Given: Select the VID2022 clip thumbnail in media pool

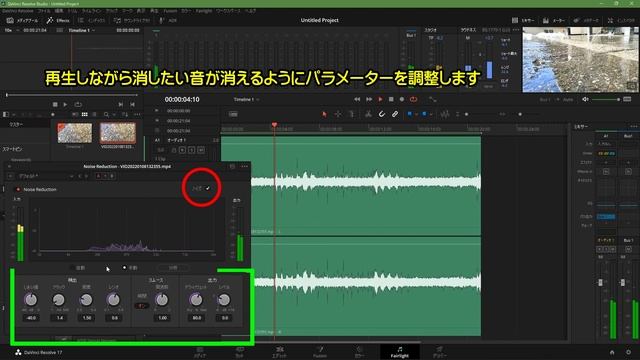Looking at the screenshot, I should click(118, 133).
